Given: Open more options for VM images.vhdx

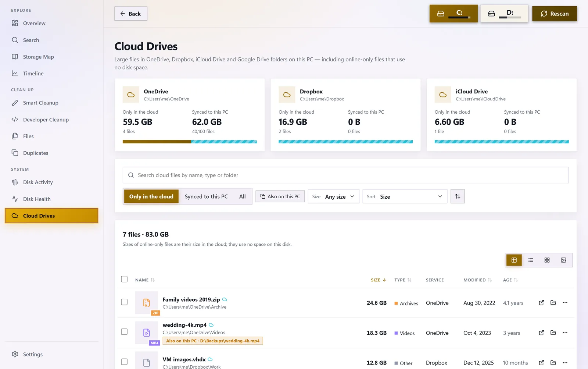Looking at the screenshot, I should click(565, 363).
